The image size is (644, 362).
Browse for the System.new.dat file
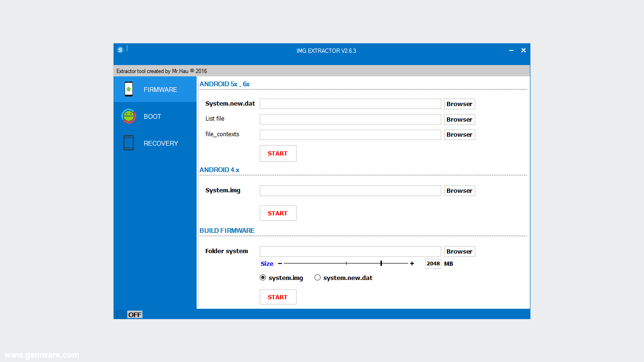click(x=459, y=104)
